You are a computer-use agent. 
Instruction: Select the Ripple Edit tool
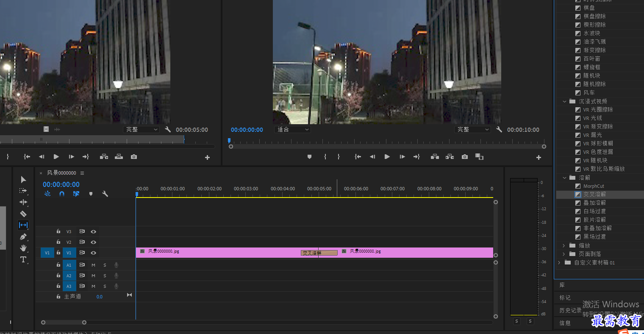[x=23, y=202]
